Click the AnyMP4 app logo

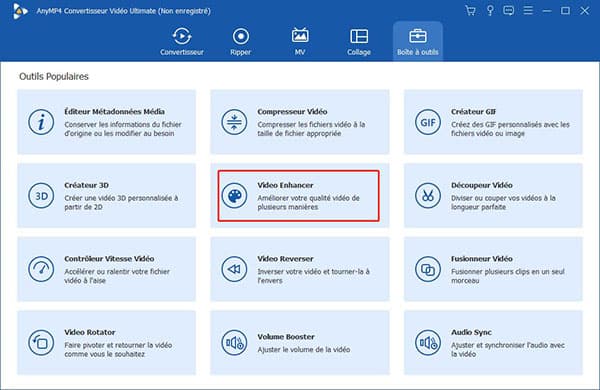click(x=20, y=11)
